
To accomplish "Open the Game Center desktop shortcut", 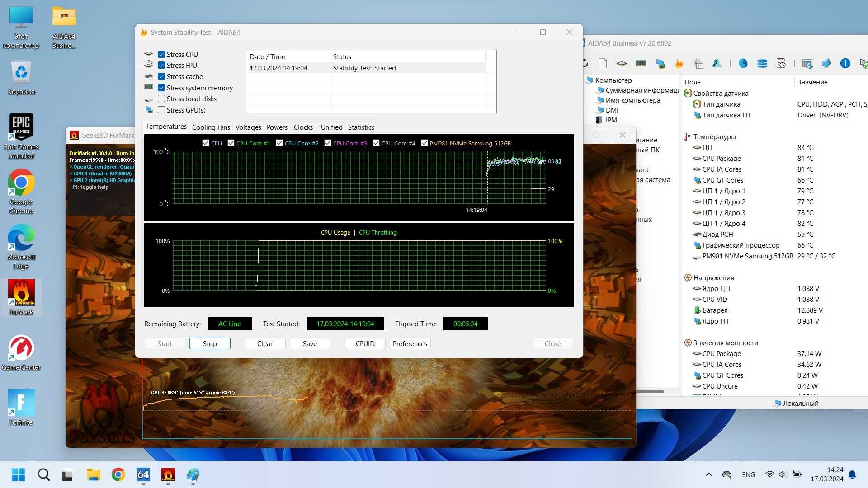I will (21, 352).
